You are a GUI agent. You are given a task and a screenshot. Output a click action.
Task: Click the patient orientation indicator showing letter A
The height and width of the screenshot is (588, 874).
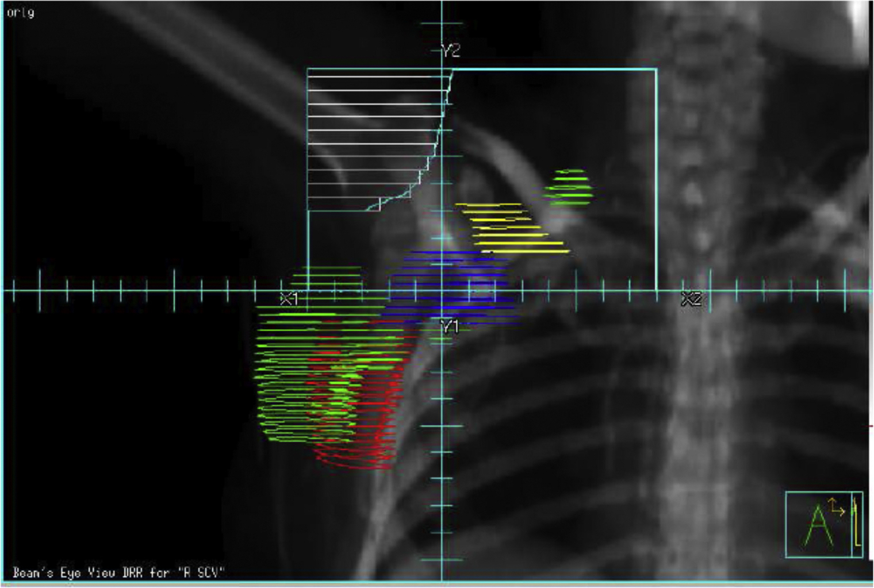pyautogui.click(x=819, y=524)
